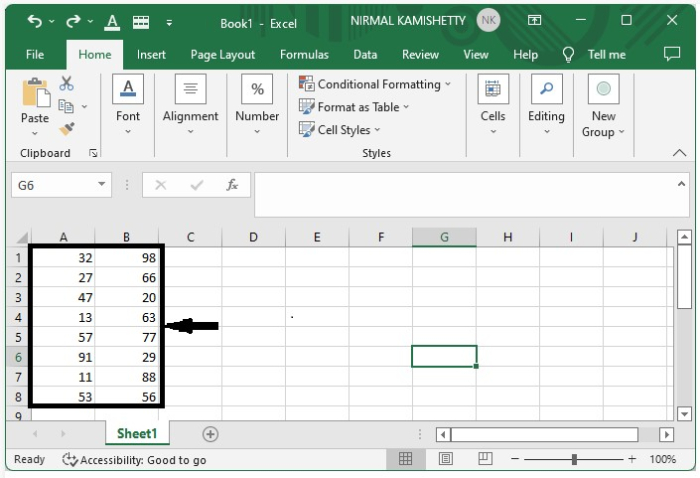Select column C header

[190, 237]
